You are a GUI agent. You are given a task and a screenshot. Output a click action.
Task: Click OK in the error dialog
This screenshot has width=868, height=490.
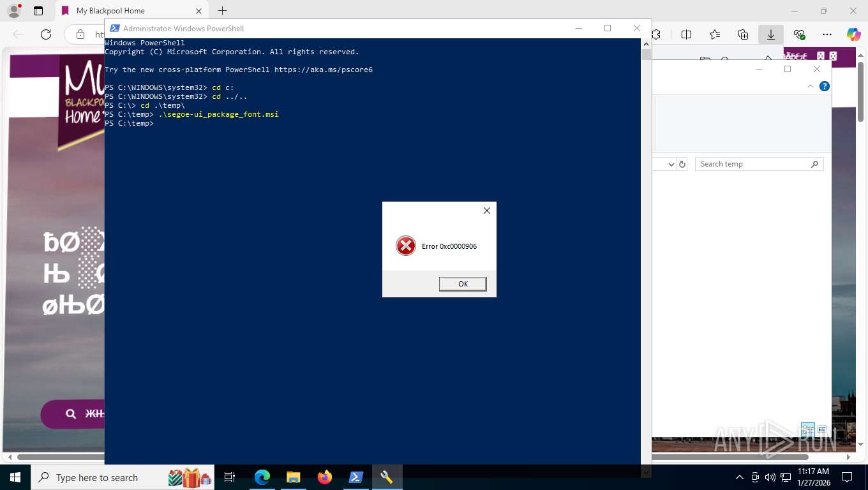(463, 284)
